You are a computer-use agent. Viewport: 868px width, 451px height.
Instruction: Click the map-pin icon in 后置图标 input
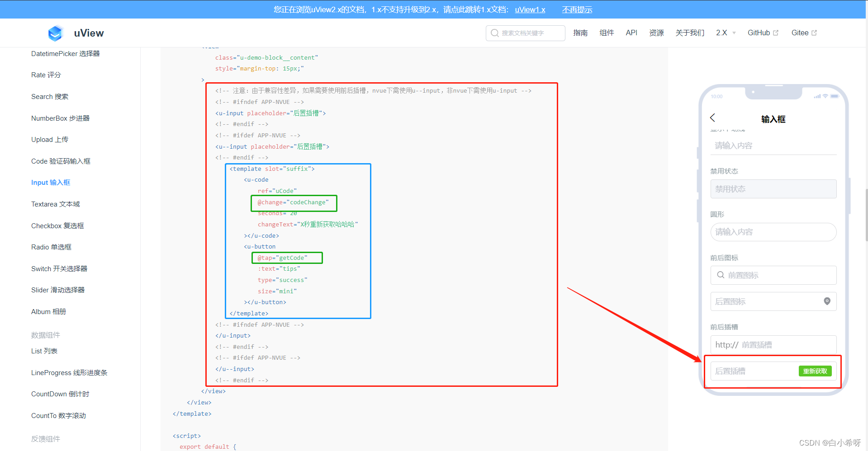tap(827, 301)
